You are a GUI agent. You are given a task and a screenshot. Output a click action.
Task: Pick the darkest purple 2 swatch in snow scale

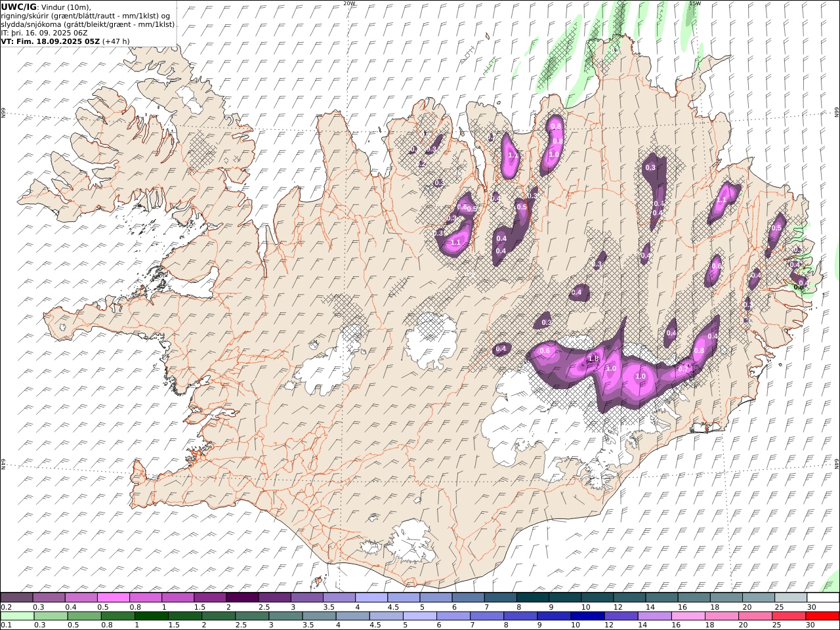coord(242,598)
